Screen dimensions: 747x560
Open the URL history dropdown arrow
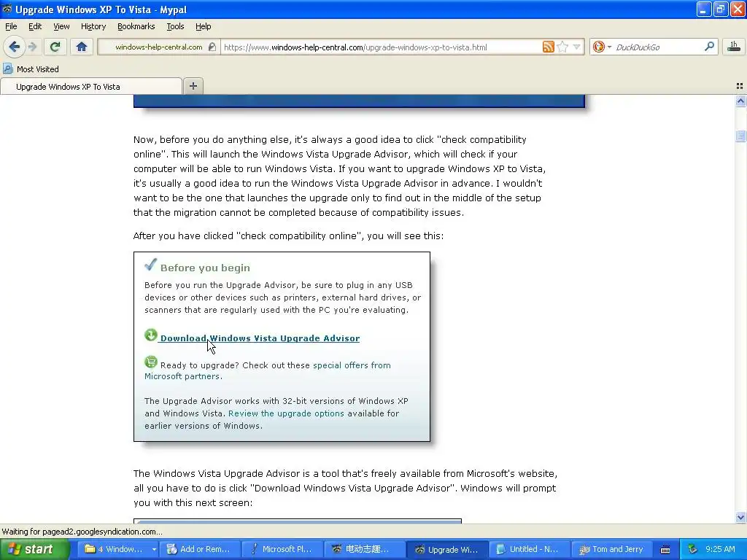(576, 47)
